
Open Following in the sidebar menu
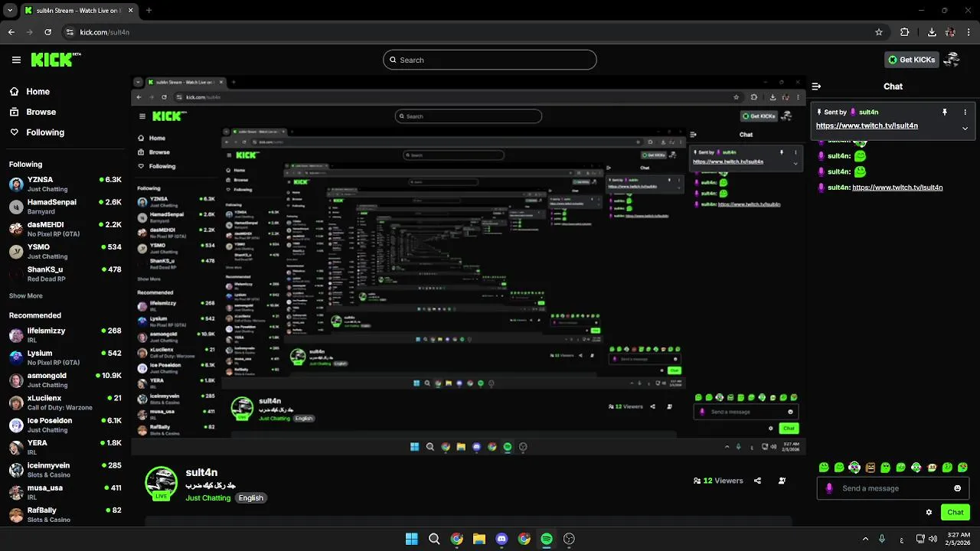tap(37, 132)
